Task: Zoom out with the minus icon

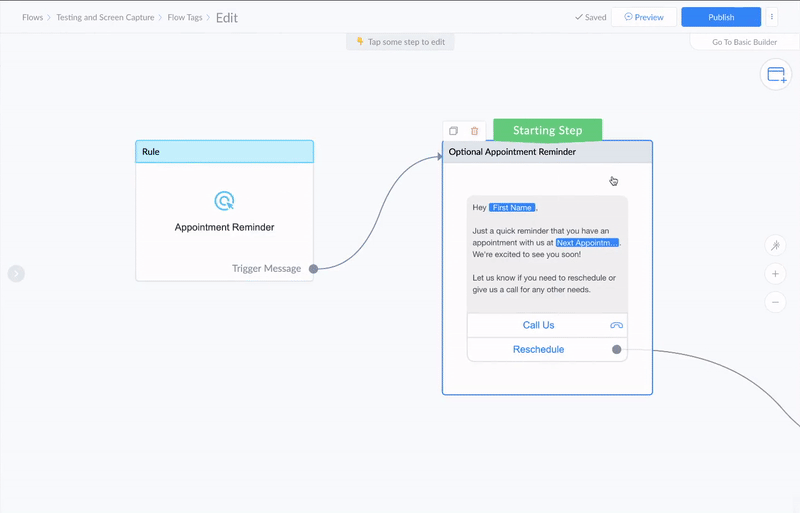Action: click(x=775, y=302)
